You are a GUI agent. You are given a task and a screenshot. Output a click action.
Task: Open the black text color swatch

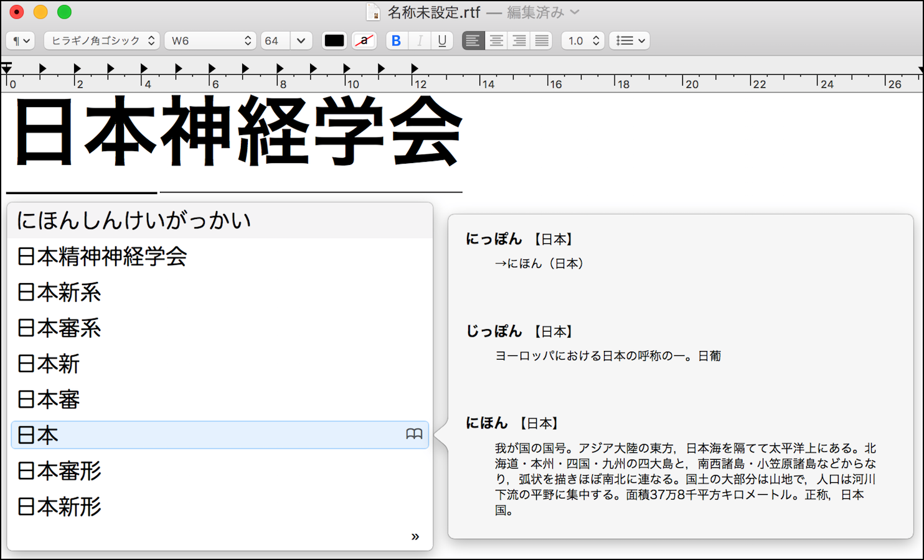[334, 40]
